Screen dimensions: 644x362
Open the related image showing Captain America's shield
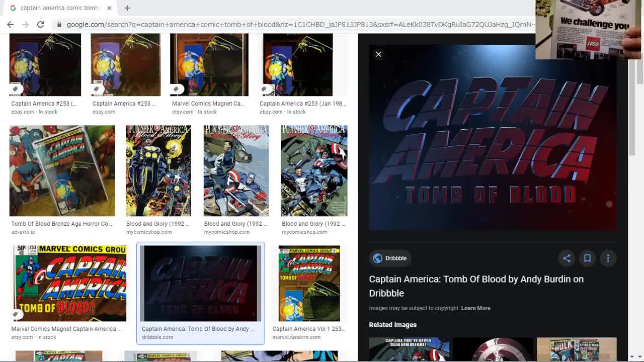point(493,349)
